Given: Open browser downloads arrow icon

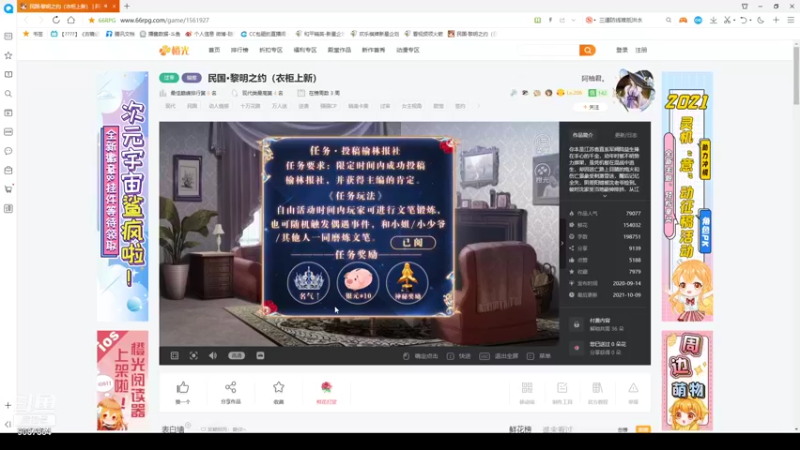Looking at the screenshot, I should [713, 20].
